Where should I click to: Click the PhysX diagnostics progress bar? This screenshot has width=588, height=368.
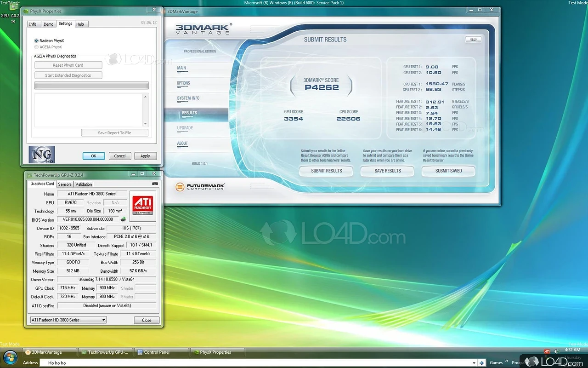click(91, 86)
